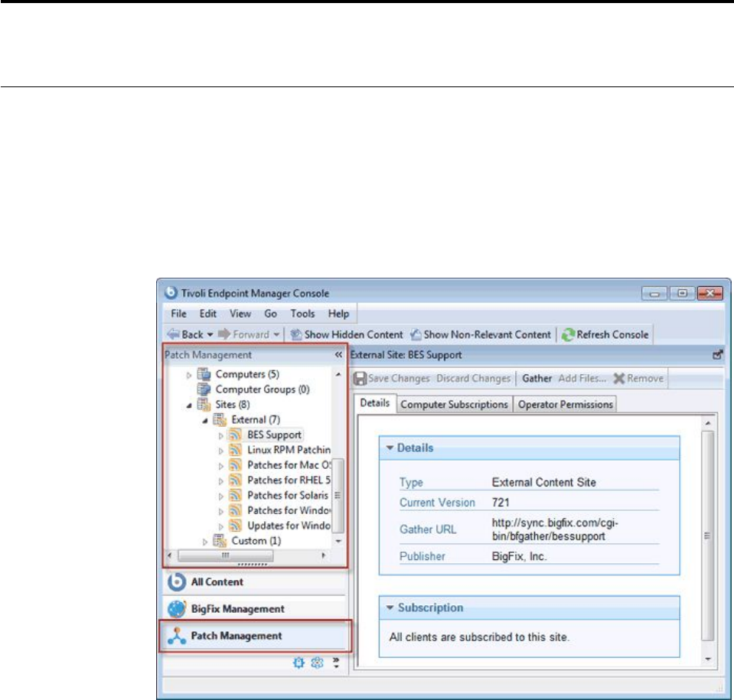Select the BES Support site label
This screenshot has width=734, height=700.
pos(274,435)
